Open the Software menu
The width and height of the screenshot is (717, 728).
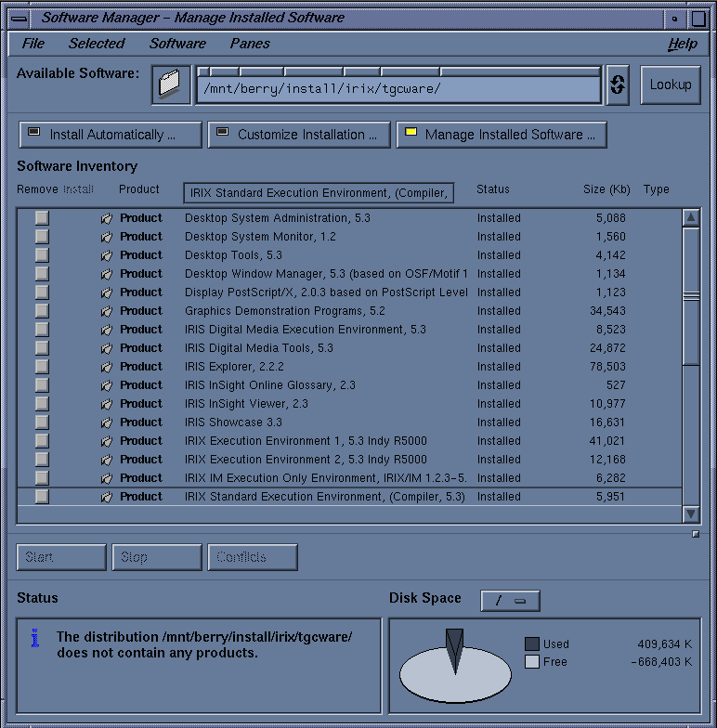tap(177, 44)
